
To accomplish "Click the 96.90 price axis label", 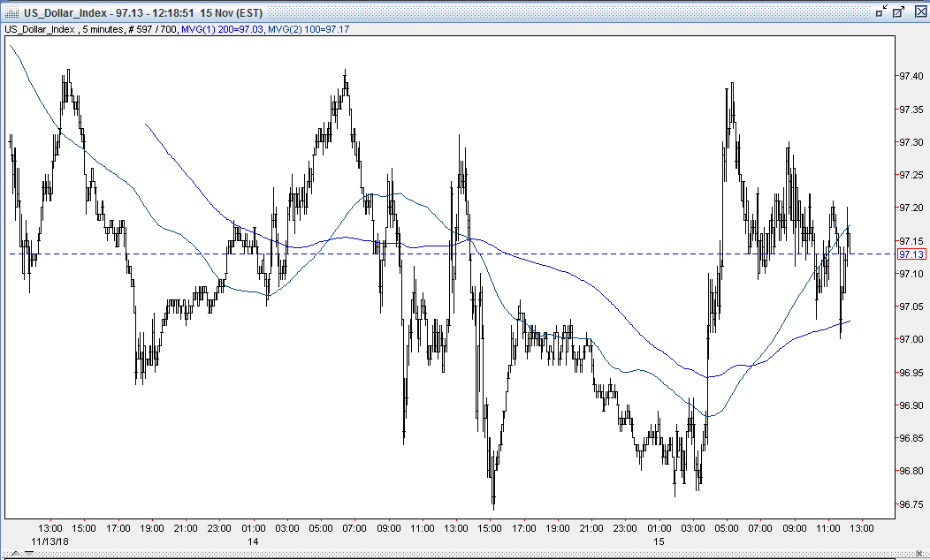I will point(911,405).
